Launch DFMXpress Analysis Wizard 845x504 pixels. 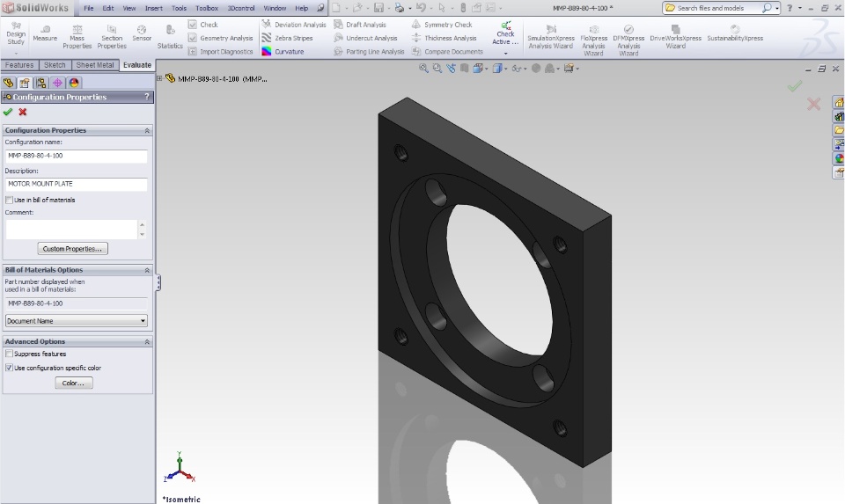(628, 39)
